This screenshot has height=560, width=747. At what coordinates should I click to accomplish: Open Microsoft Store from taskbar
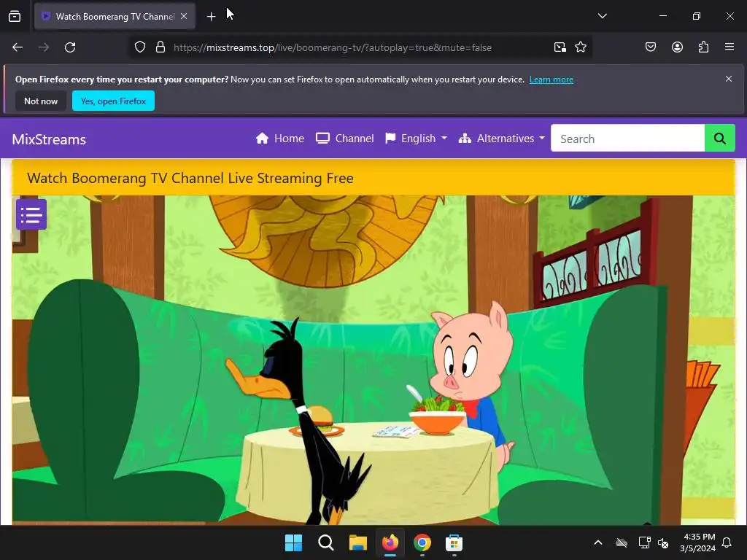click(454, 542)
